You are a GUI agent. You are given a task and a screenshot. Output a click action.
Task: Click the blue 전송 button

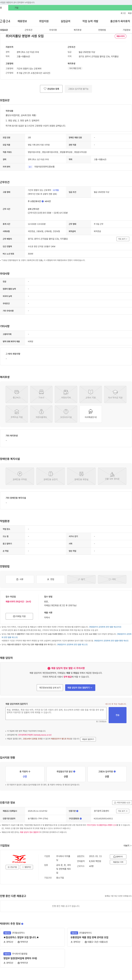(118, 715)
